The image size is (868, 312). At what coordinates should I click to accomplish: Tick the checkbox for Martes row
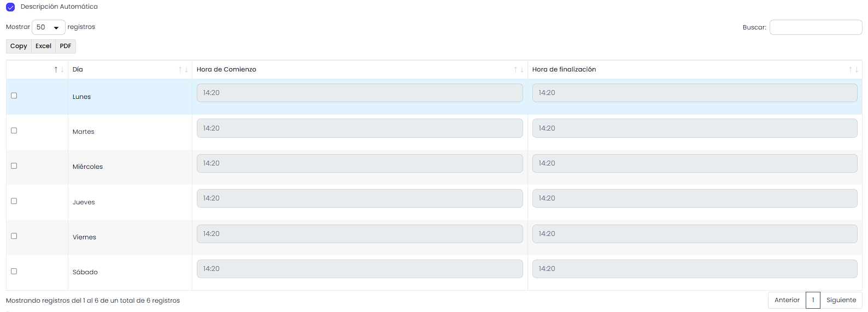[14, 131]
